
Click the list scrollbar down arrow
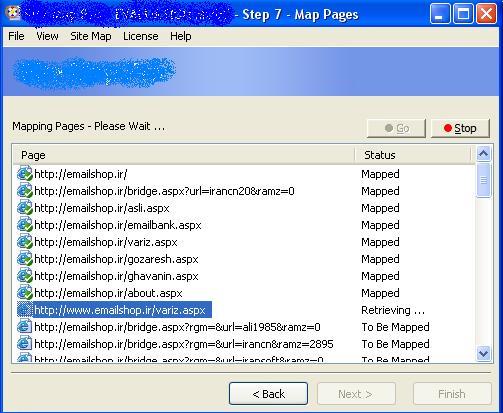(483, 353)
